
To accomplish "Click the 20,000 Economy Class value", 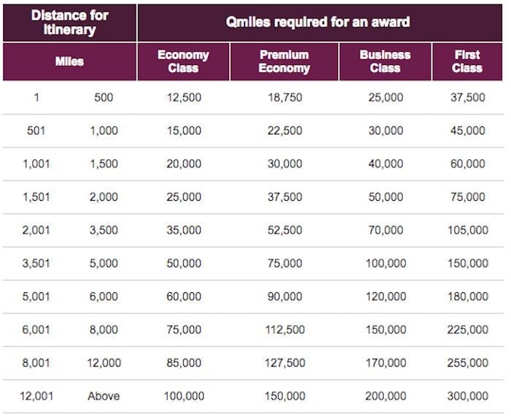I will point(184,164).
